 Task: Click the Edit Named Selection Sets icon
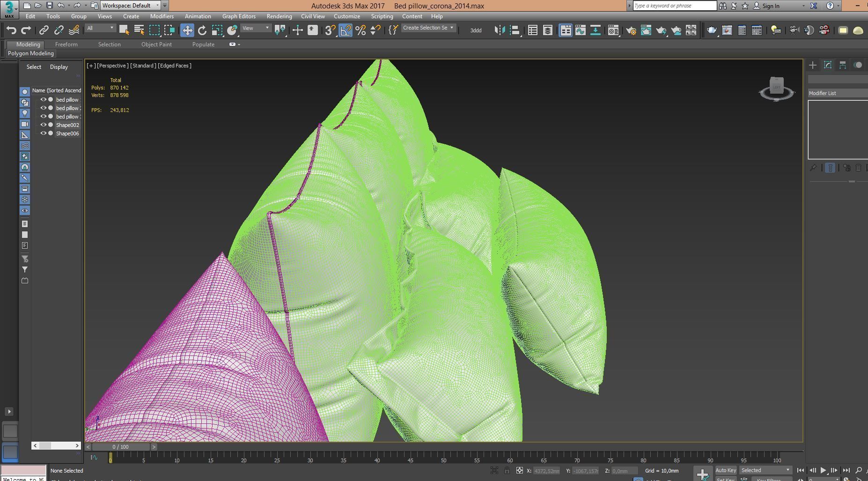pos(393,30)
